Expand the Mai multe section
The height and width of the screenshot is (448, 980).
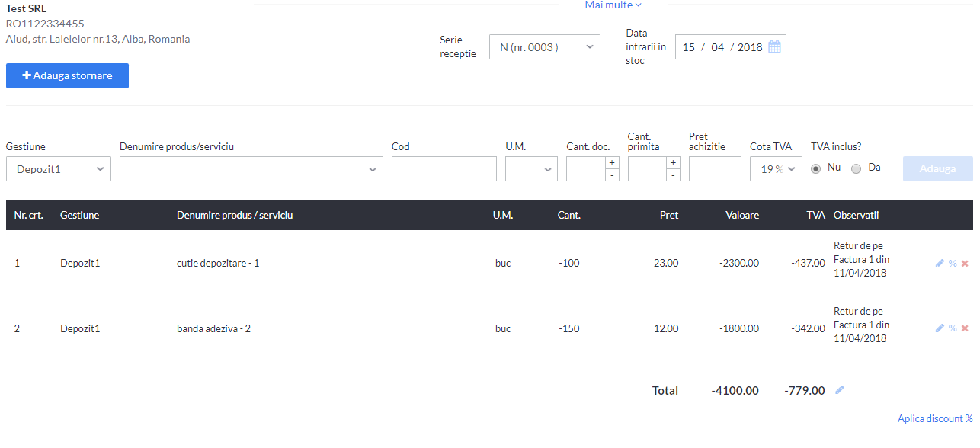[613, 5]
